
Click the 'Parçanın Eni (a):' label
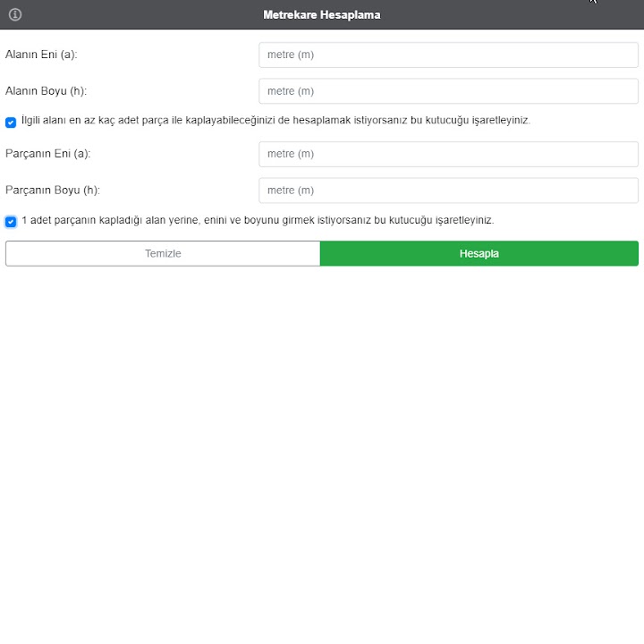click(x=48, y=154)
